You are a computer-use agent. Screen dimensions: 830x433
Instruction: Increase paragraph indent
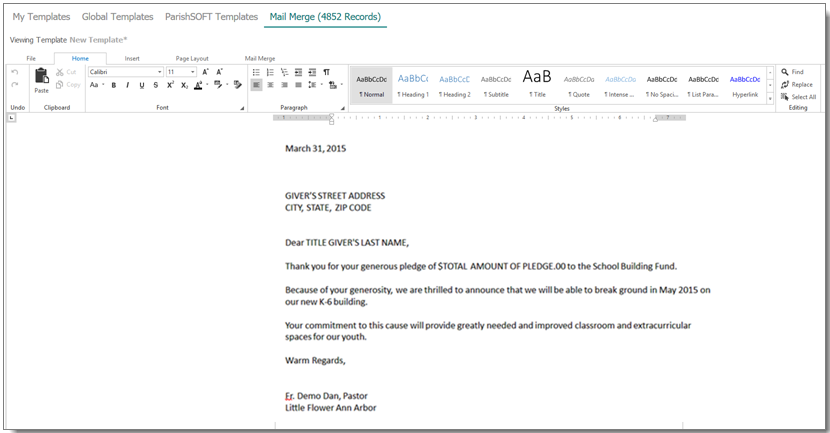312,72
